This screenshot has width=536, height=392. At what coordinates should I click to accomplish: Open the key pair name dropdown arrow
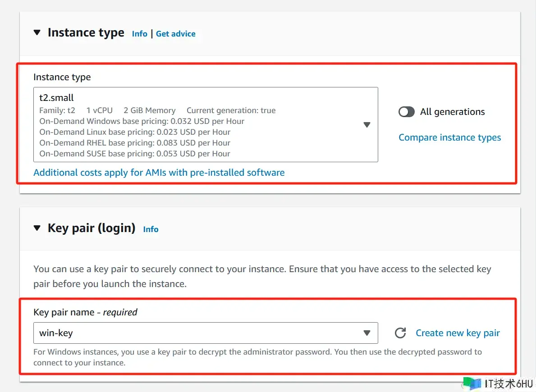(366, 333)
